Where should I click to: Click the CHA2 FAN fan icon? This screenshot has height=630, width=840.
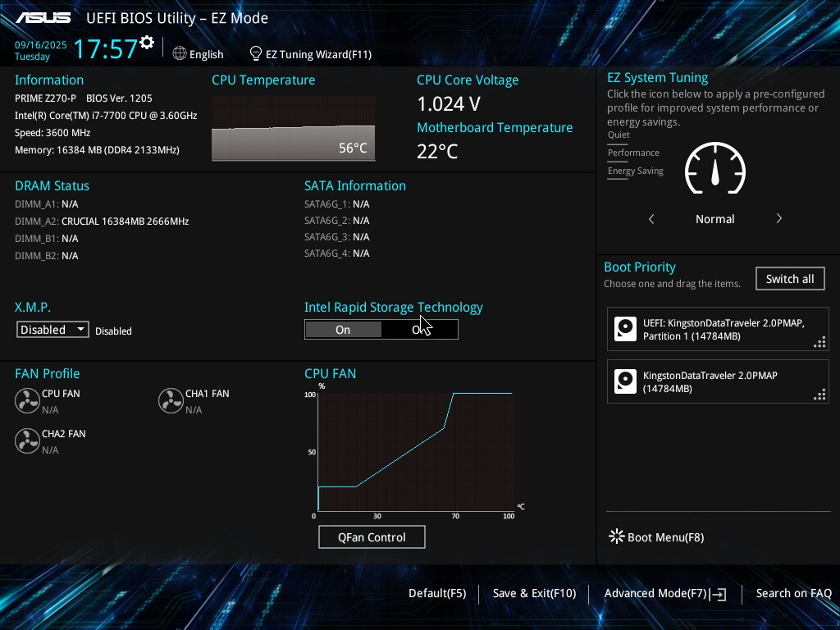pyautogui.click(x=27, y=441)
